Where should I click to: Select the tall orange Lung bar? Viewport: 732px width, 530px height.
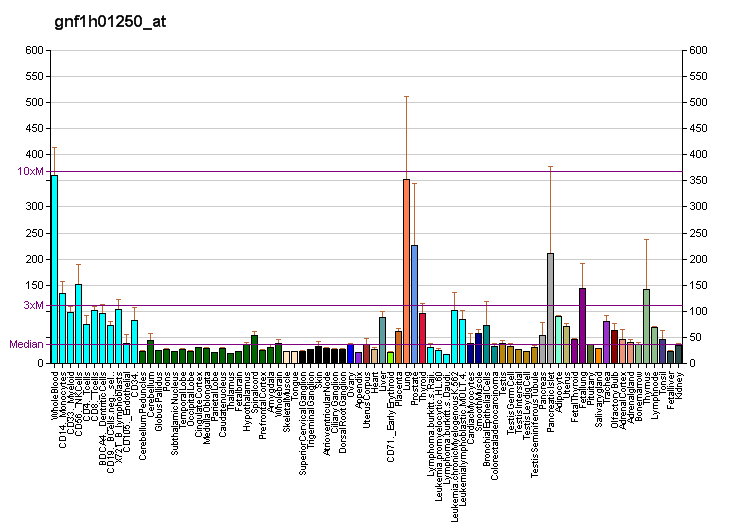point(406,271)
